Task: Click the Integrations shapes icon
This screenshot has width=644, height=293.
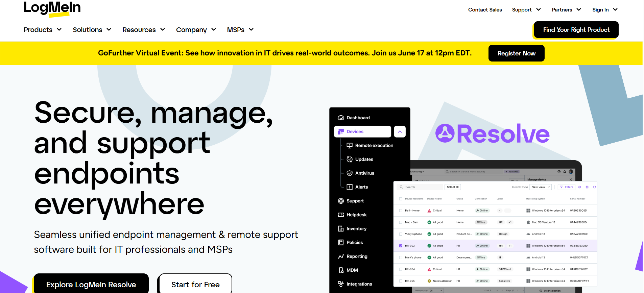Action: point(341,284)
